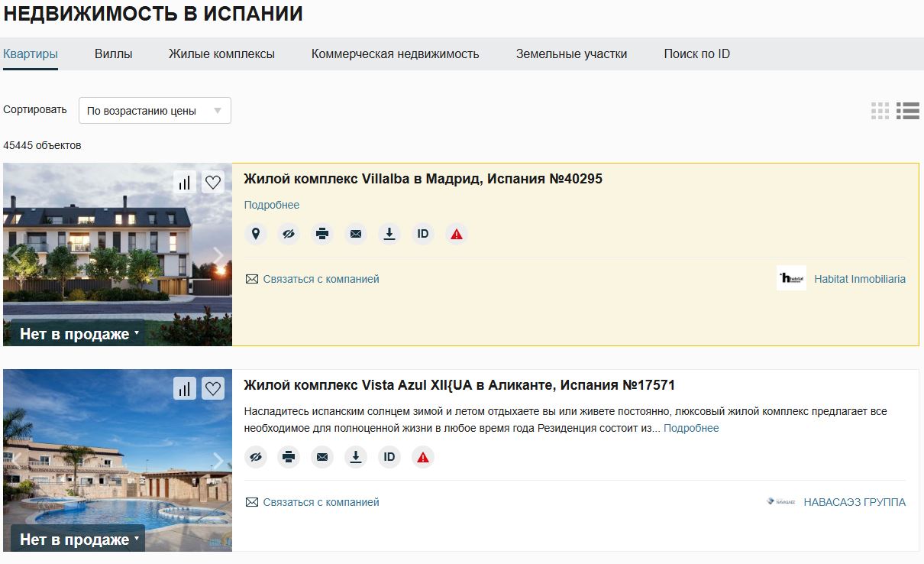
Task: Add Villalba complex to favorites
Action: point(213,182)
